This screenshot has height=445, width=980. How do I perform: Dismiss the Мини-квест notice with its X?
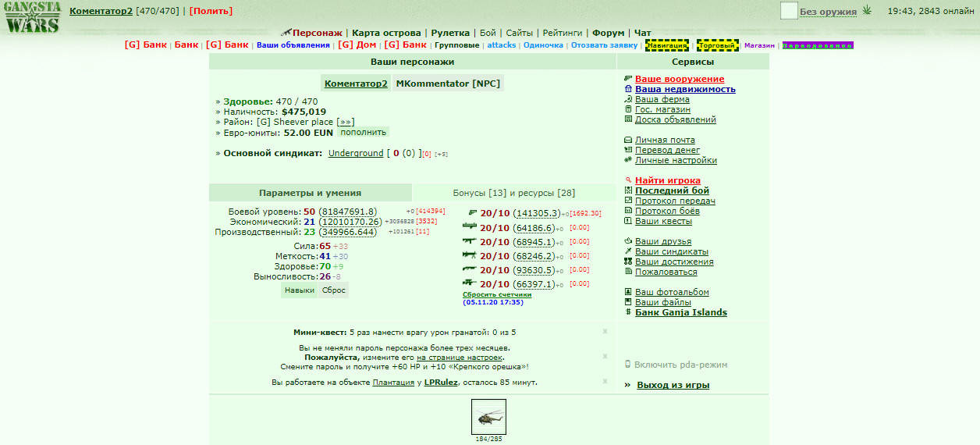click(x=605, y=332)
